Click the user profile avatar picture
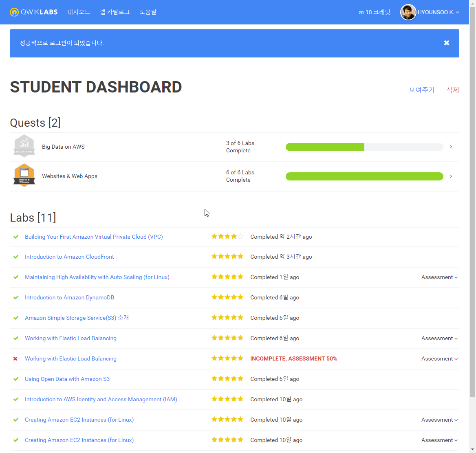 click(408, 12)
